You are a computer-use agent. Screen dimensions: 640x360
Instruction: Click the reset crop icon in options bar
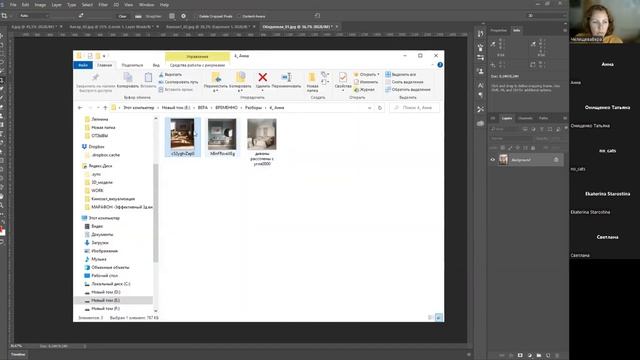pyautogui.click(x=317, y=16)
